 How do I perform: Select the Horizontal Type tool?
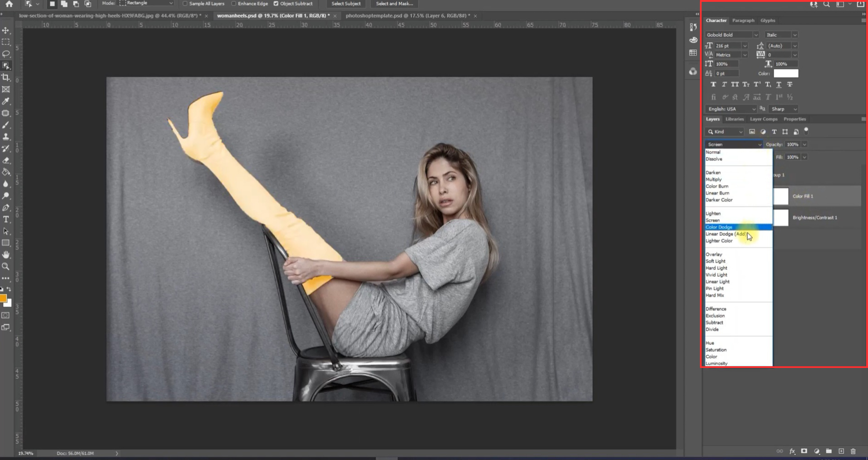click(x=6, y=220)
